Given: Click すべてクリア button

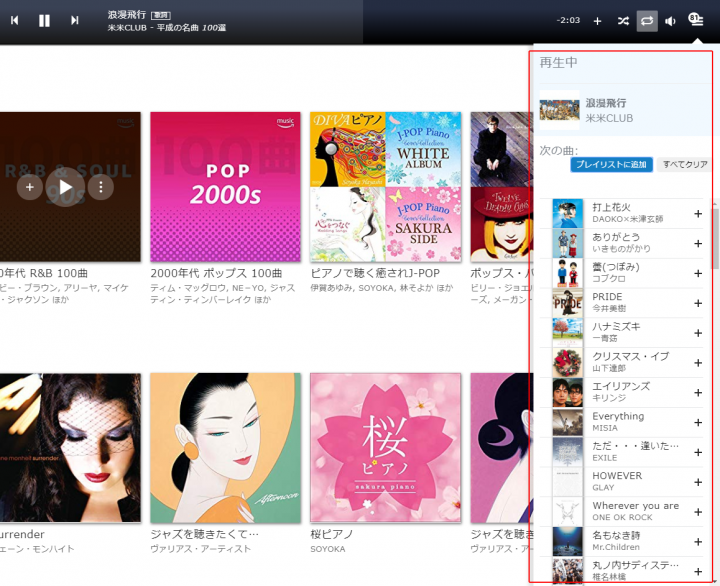Looking at the screenshot, I should click(x=685, y=164).
